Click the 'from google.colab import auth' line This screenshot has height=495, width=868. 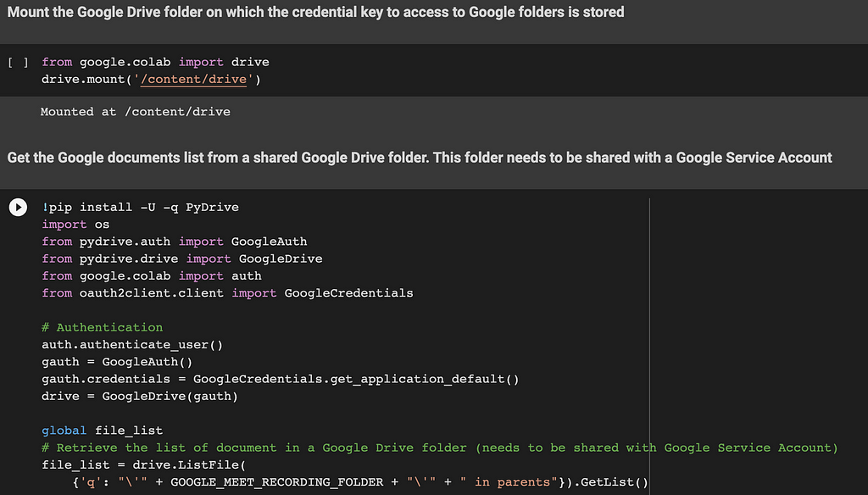coord(152,275)
